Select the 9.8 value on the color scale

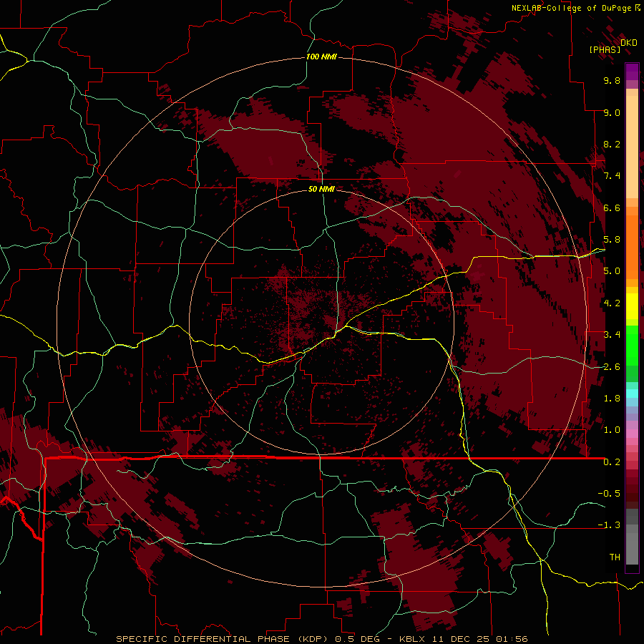[612, 80]
